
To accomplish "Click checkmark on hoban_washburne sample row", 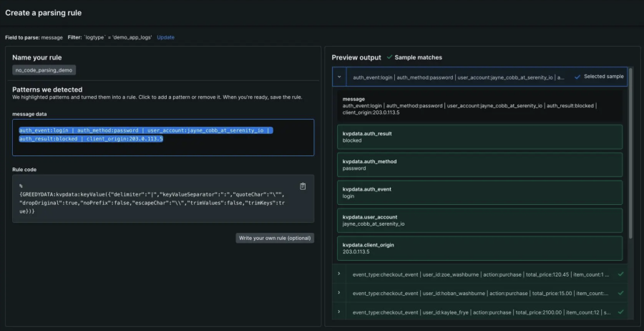I will click(x=620, y=293).
